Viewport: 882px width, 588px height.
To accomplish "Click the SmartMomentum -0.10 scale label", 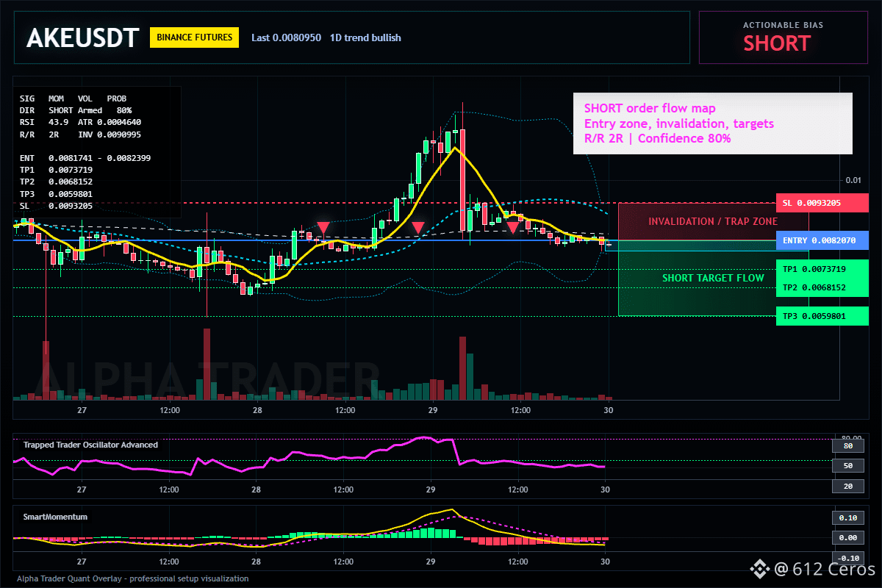I will (x=847, y=558).
